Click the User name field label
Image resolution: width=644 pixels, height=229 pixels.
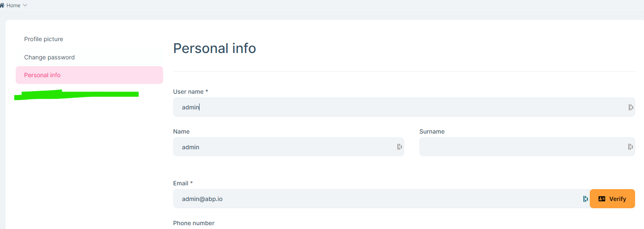click(x=190, y=92)
